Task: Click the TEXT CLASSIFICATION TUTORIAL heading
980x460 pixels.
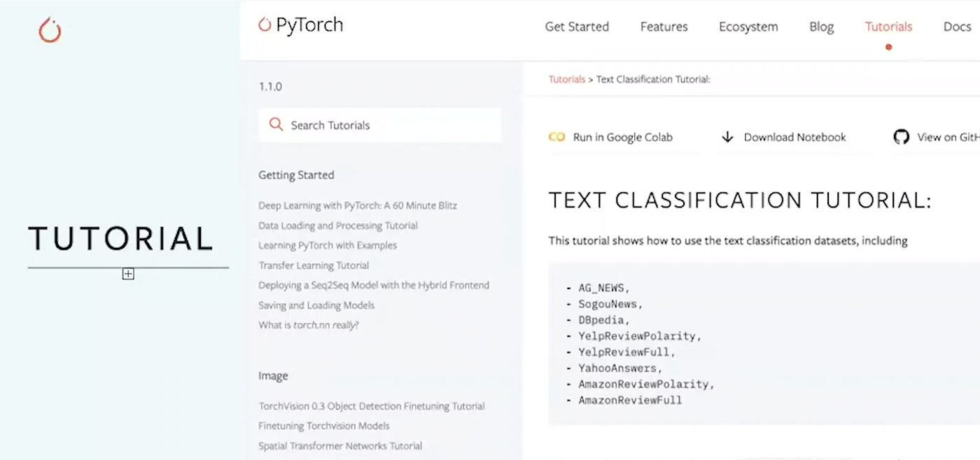Action: pyautogui.click(x=740, y=200)
